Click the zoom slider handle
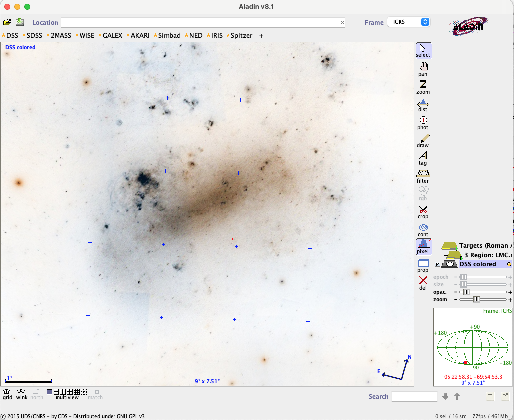Screen dimensions: 514x420 (x=476, y=299)
